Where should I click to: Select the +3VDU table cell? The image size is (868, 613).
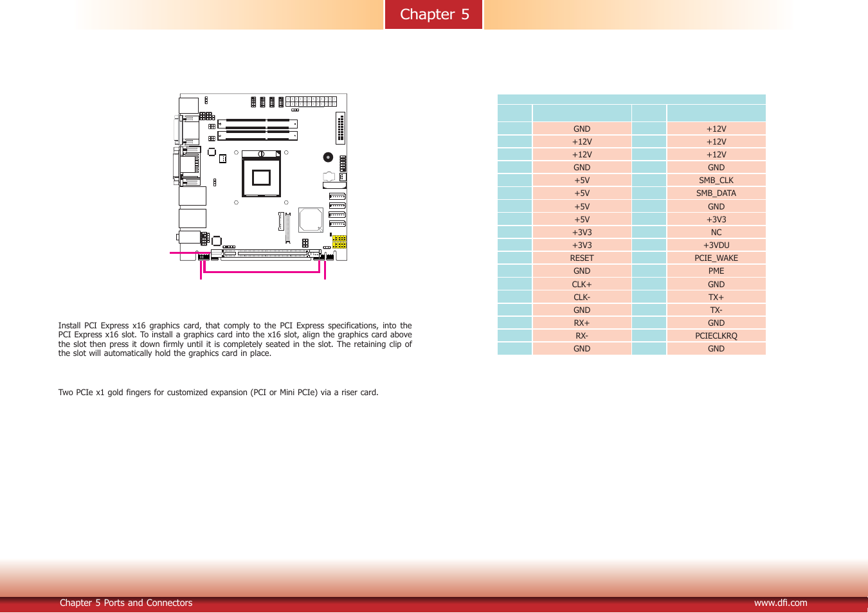pyautogui.click(x=716, y=245)
